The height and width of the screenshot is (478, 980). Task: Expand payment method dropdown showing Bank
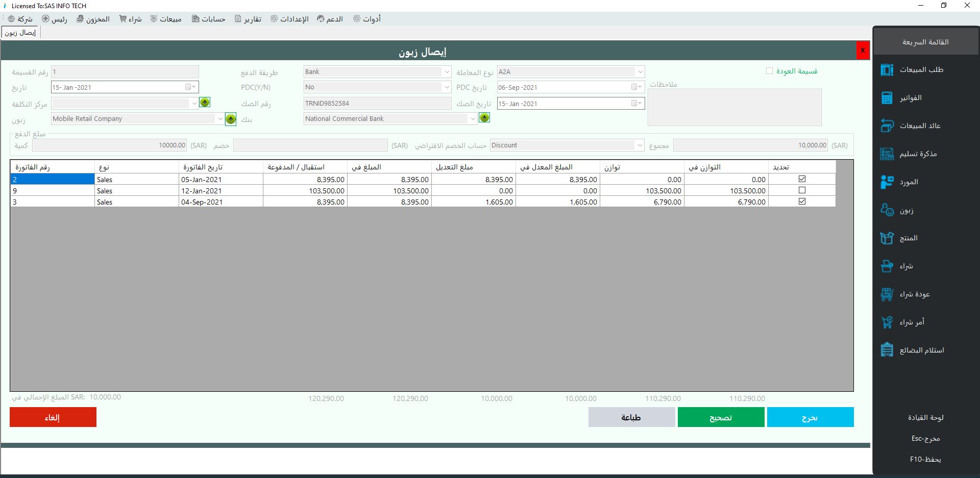(x=447, y=72)
